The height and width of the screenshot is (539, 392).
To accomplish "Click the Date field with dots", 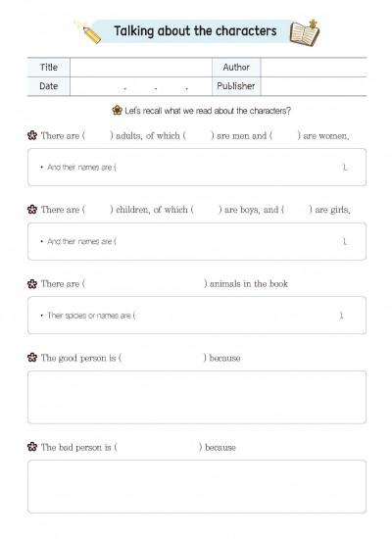I will (141, 86).
